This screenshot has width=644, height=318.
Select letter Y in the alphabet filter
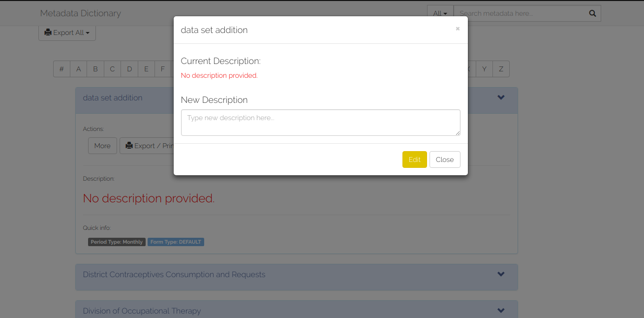(x=485, y=69)
